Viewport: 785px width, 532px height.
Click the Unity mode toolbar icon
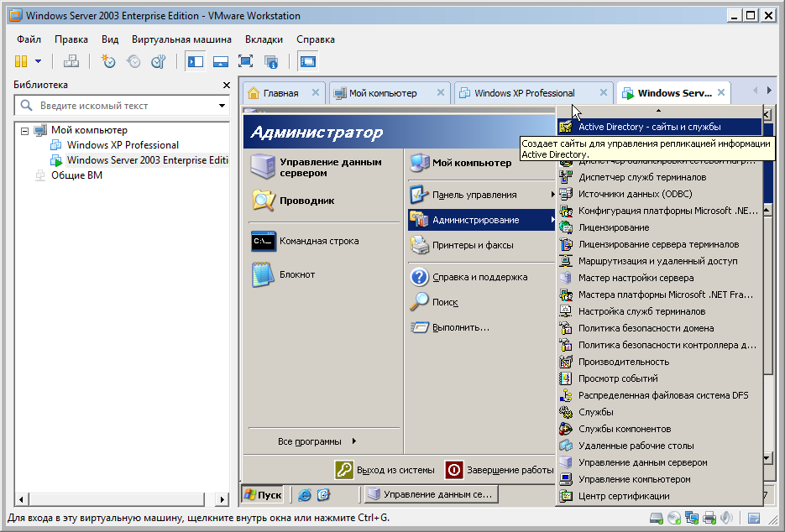[271, 61]
